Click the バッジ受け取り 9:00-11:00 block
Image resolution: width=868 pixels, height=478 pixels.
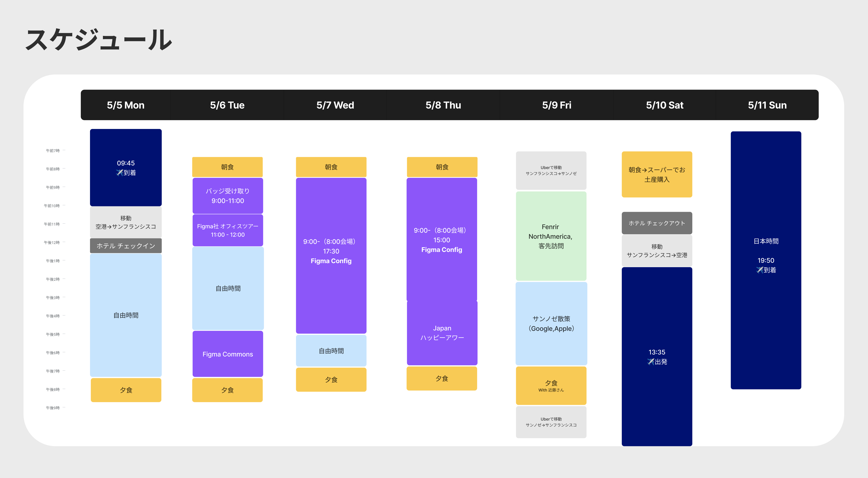[228, 196]
